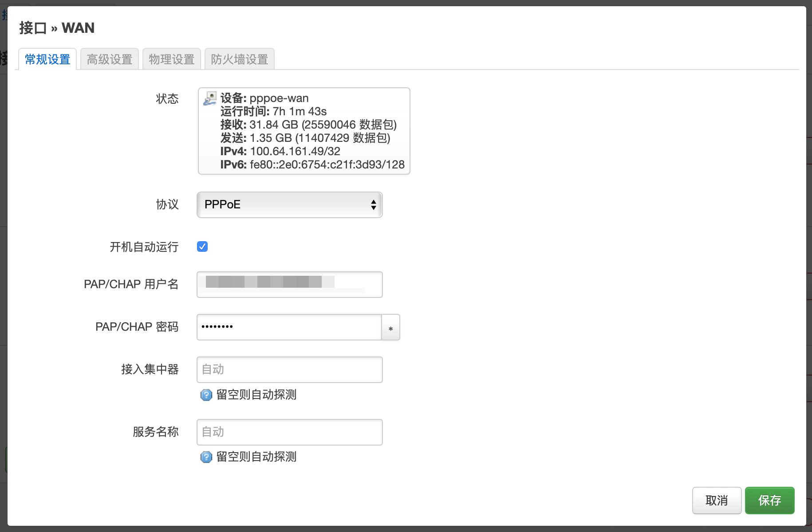Open the 协议 PPPoE dropdown
This screenshot has width=812, height=532.
coord(289,205)
